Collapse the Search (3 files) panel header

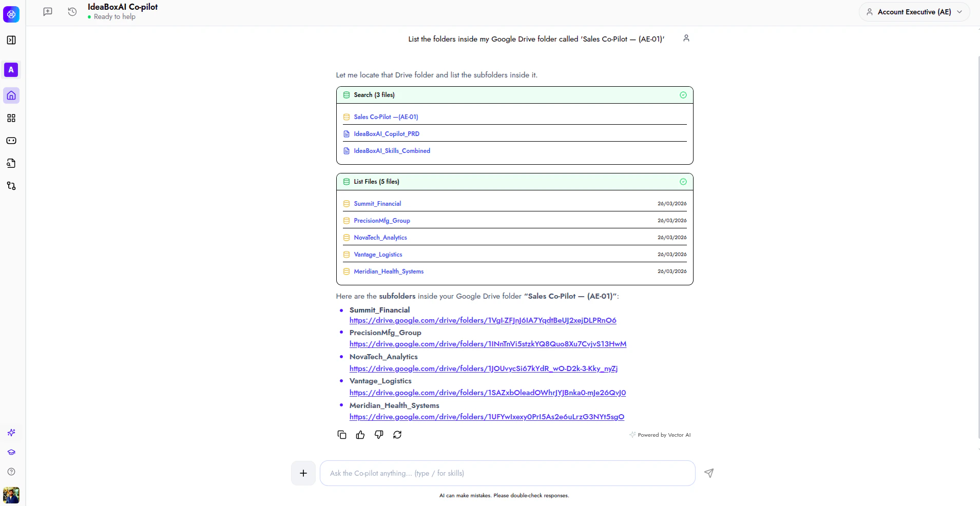coord(514,95)
